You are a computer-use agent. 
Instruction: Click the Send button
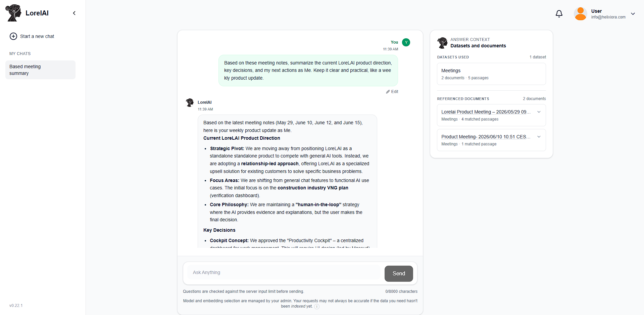399,273
